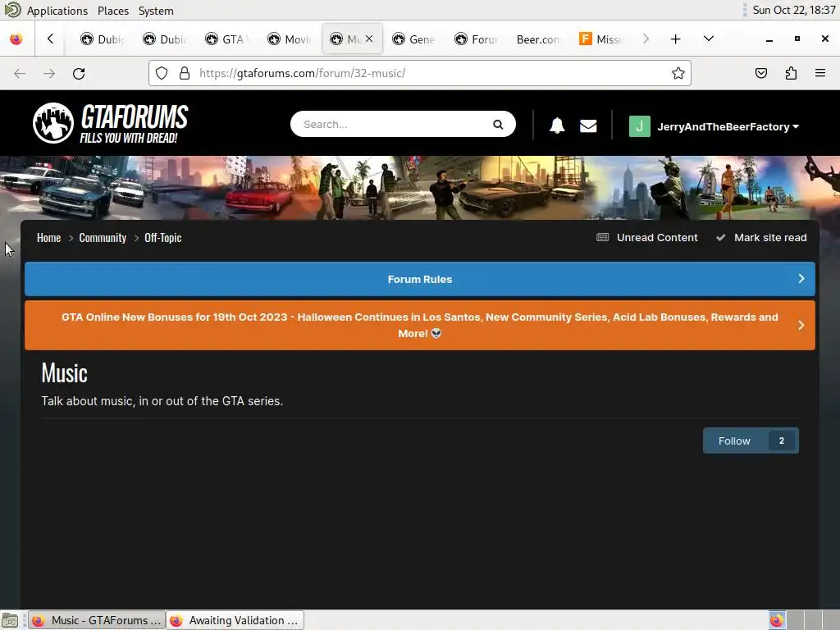View site security padlock info

(x=185, y=73)
